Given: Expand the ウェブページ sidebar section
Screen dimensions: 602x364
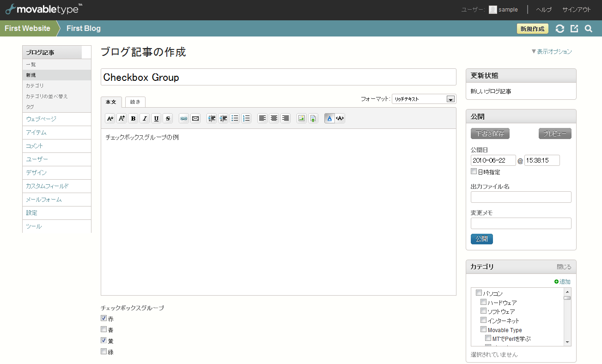Looking at the screenshot, I should tap(56, 119).
